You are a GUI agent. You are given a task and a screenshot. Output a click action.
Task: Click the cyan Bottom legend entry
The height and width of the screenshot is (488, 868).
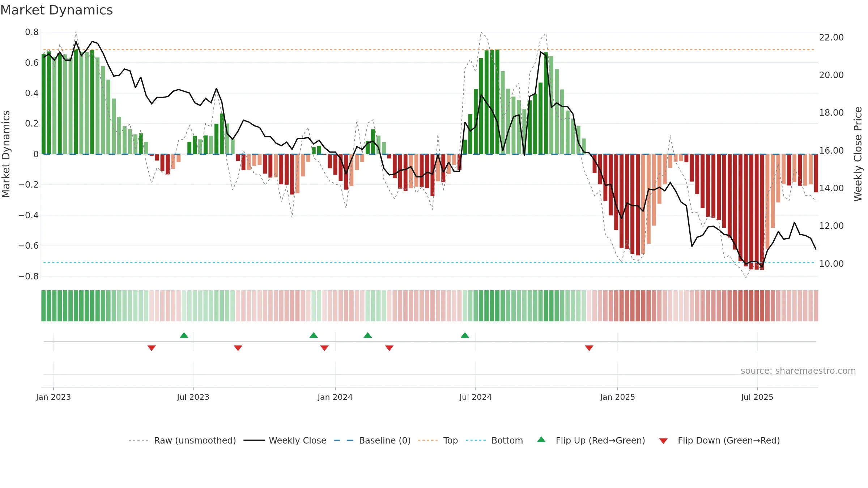(x=494, y=440)
